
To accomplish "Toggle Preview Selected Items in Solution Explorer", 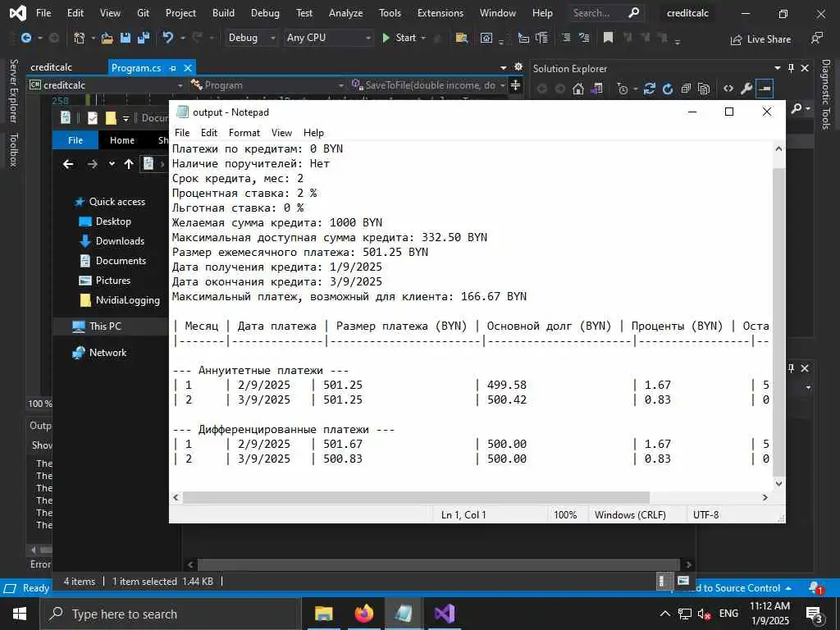I will click(765, 89).
